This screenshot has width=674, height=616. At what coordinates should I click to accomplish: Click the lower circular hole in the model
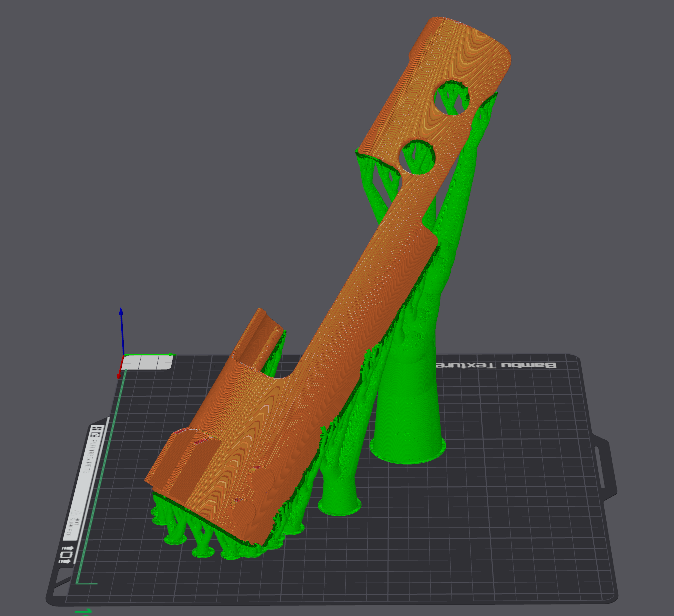pos(417,157)
